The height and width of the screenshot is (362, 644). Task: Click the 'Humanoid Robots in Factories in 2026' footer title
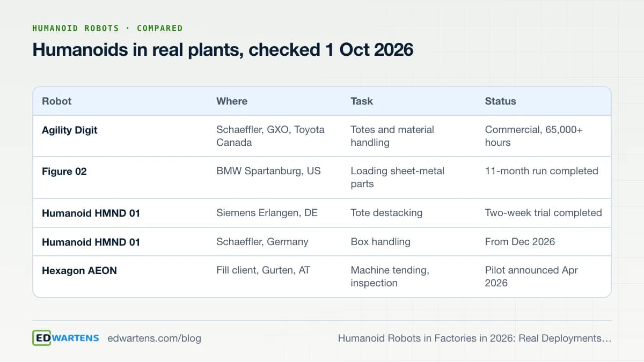[475, 338]
